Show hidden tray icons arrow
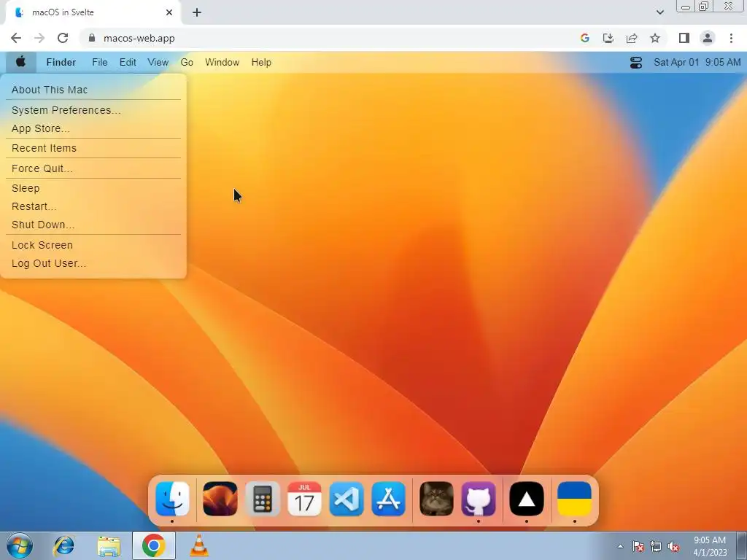Image resolution: width=747 pixels, height=560 pixels. click(620, 546)
